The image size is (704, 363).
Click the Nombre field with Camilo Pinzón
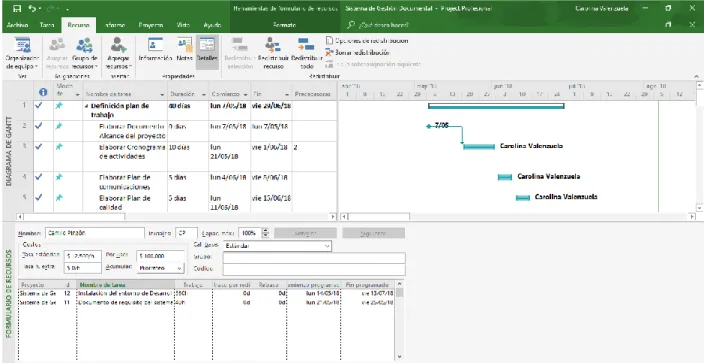click(x=95, y=233)
